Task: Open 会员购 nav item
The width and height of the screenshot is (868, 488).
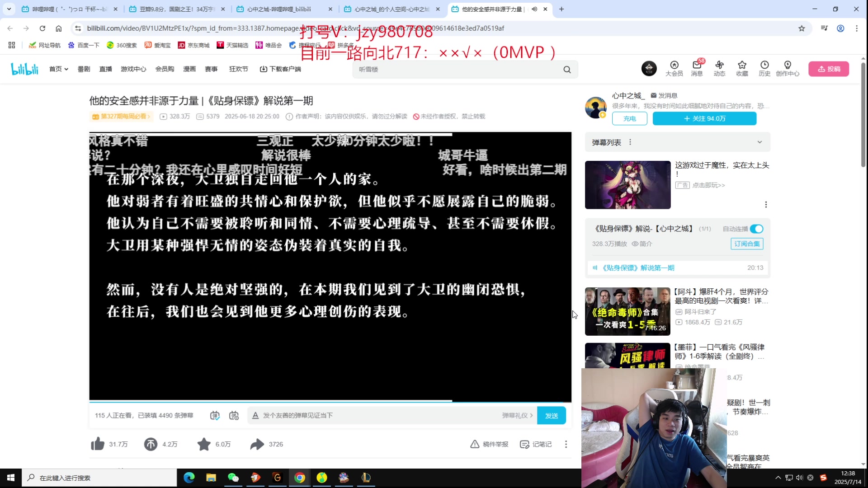Action: [165, 69]
